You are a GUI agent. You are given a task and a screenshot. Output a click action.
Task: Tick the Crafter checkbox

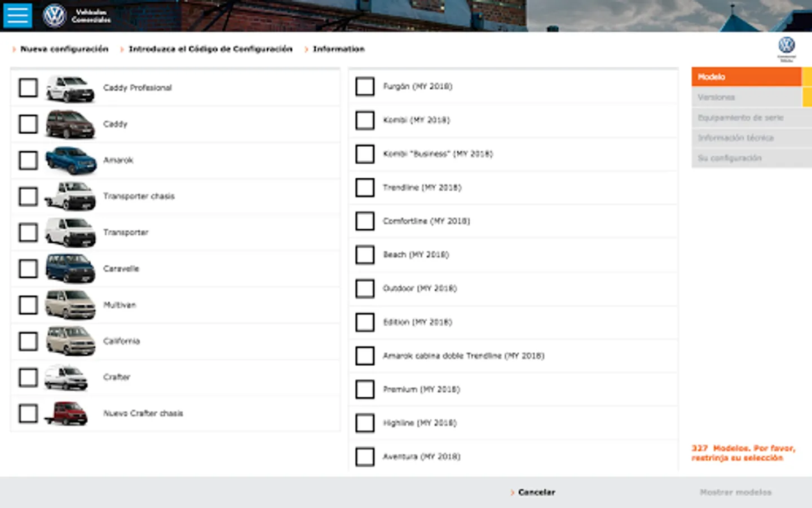[x=28, y=377]
